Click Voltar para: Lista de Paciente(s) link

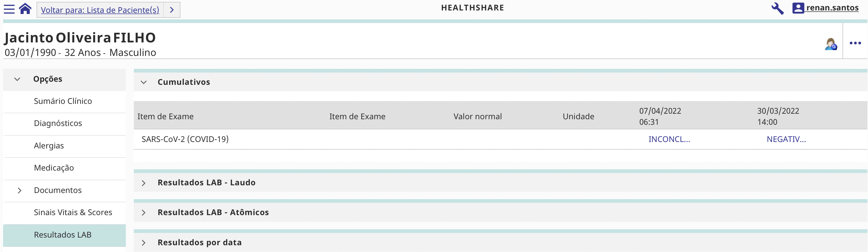[100, 10]
